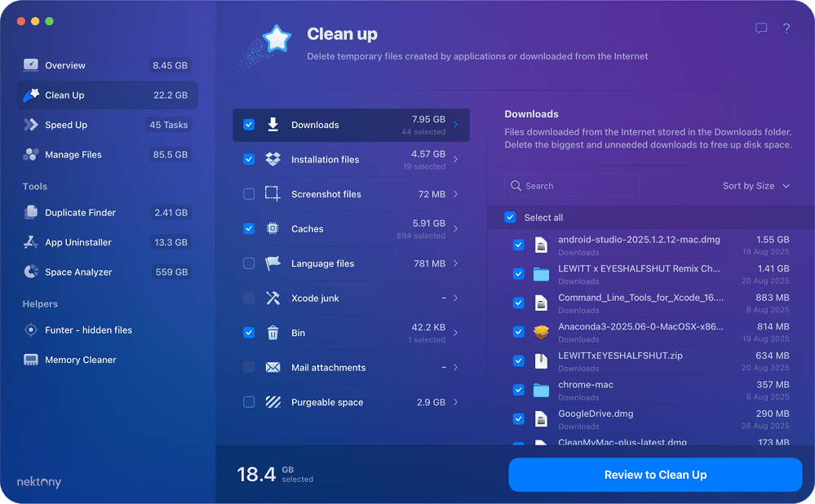Click the 22.2 GB Clean Up badge
The image size is (815, 504).
171,95
